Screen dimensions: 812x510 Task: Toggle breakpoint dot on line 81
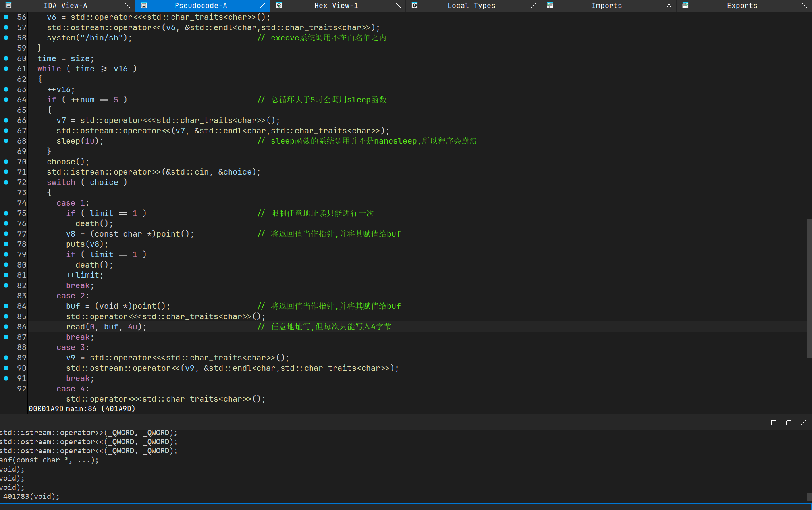point(6,275)
